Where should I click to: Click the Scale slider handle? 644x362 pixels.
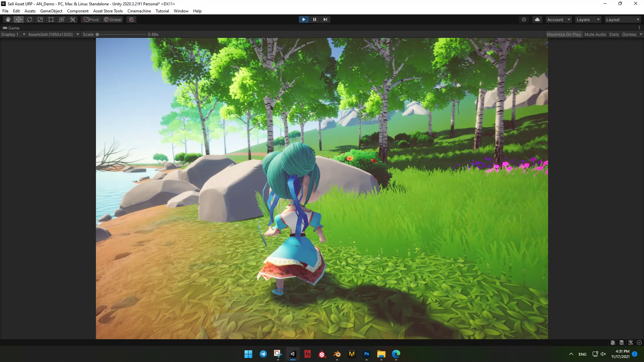click(97, 34)
